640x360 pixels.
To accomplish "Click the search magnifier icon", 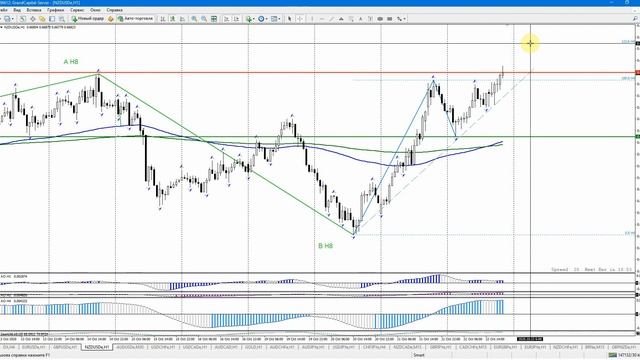I will 636,19.
